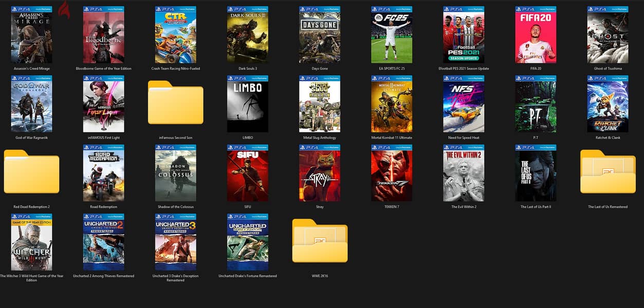Select the "Need for Speed Heat" label
Viewport: 644px width, 308px height.
[464, 138]
